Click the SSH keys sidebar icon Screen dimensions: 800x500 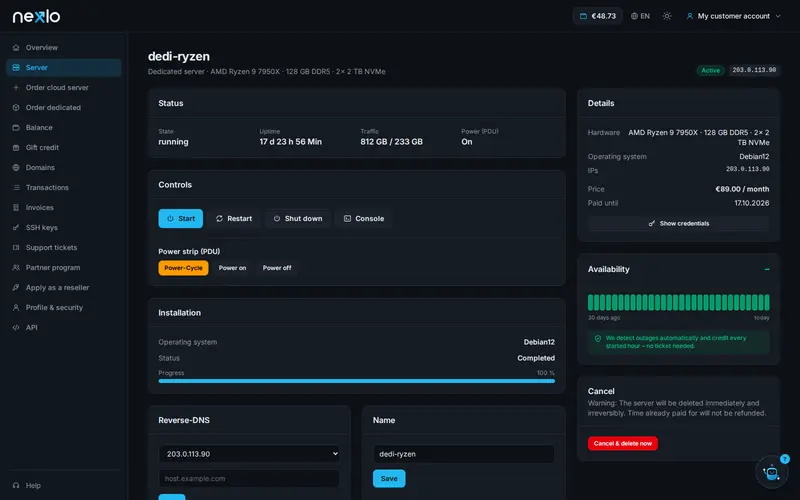coord(16,228)
